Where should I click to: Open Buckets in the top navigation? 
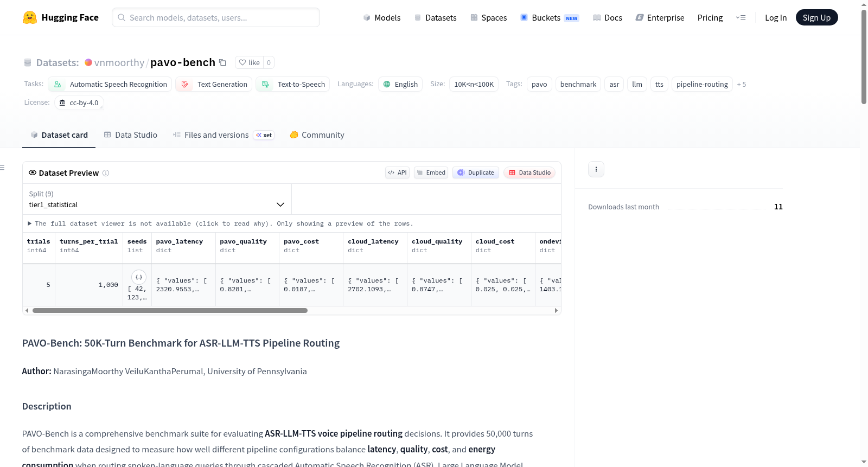pyautogui.click(x=550, y=17)
